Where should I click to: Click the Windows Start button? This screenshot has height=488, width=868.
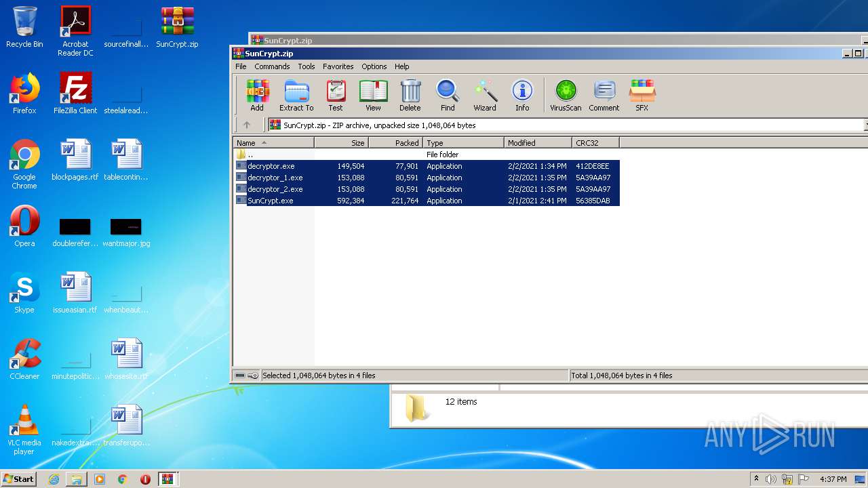click(18, 479)
